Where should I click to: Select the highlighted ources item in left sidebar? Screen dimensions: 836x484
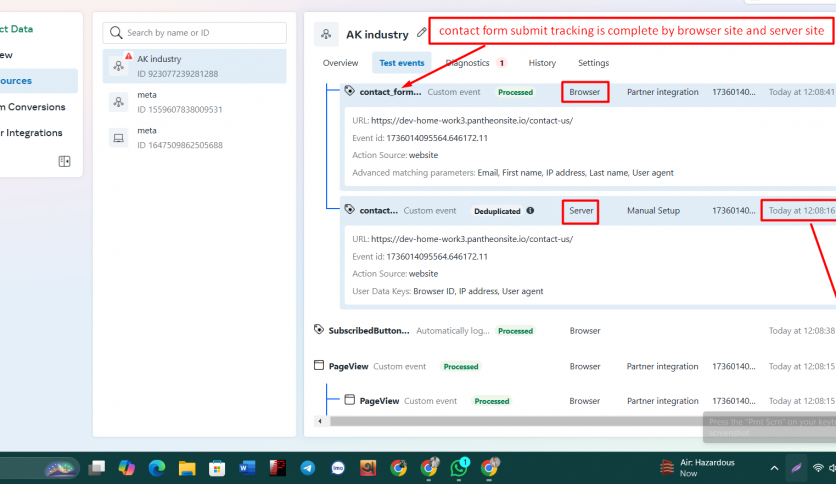pyautogui.click(x=37, y=81)
